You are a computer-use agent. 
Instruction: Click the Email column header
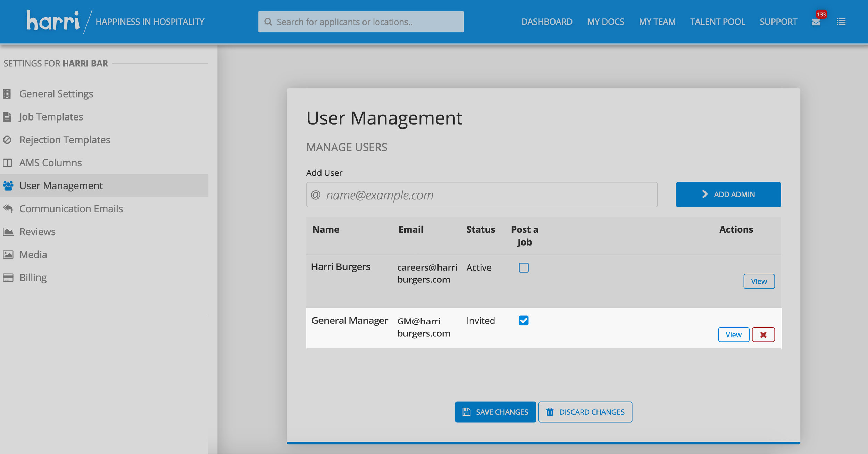click(411, 229)
